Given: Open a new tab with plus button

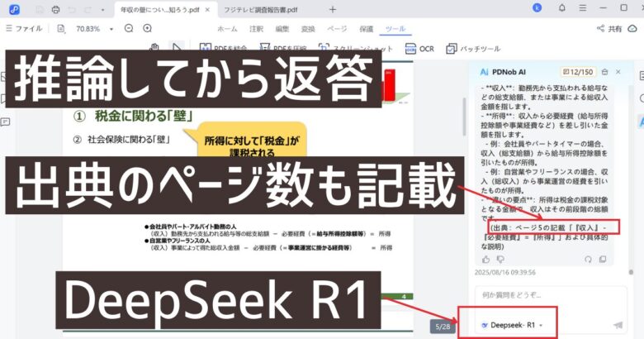Looking at the screenshot, I should [x=333, y=9].
